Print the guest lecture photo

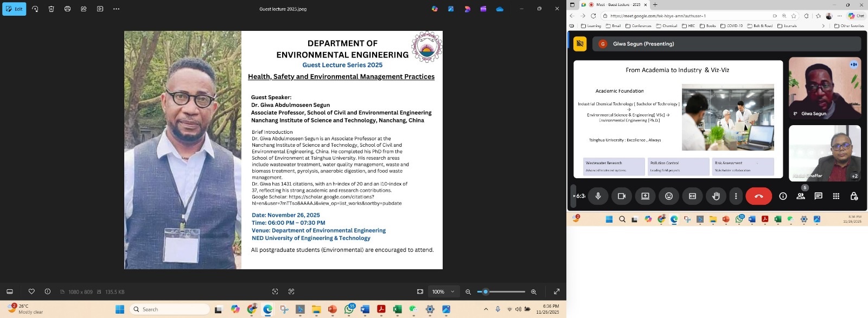pyautogui.click(x=67, y=9)
